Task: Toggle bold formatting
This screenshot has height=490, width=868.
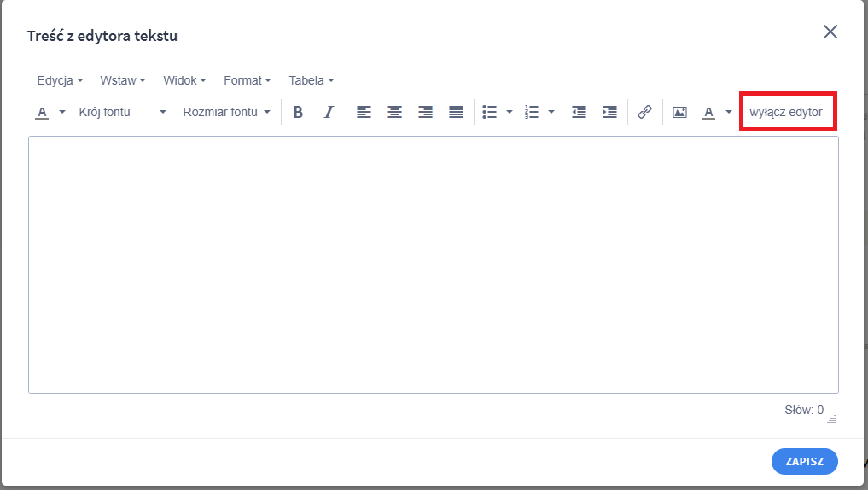Action: (298, 112)
